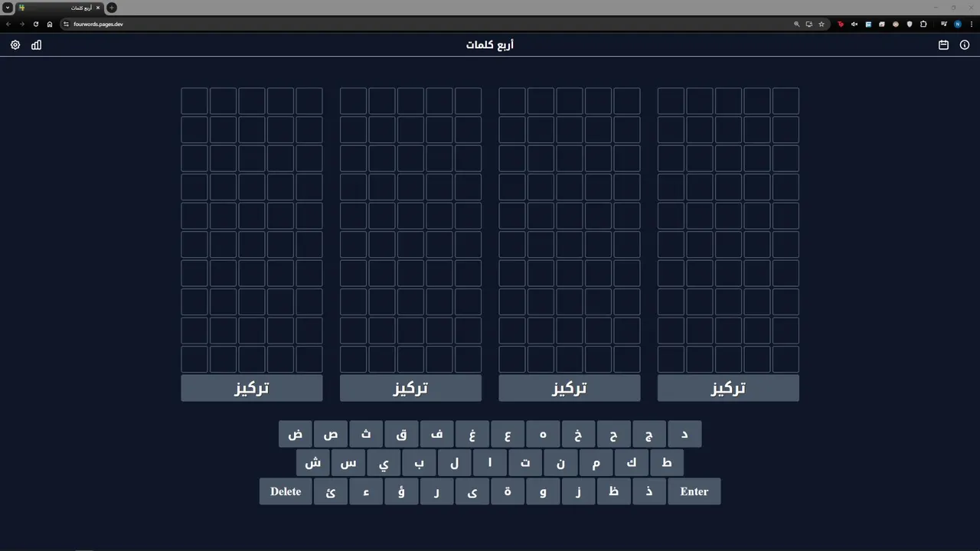Click the تركيز button under the rightmost grid

pyautogui.click(x=728, y=388)
